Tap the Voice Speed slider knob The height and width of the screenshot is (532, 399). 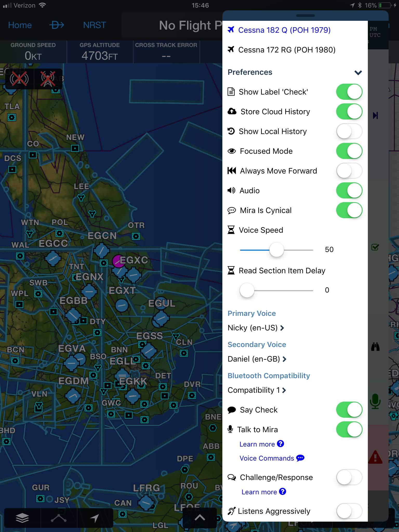coord(277,250)
